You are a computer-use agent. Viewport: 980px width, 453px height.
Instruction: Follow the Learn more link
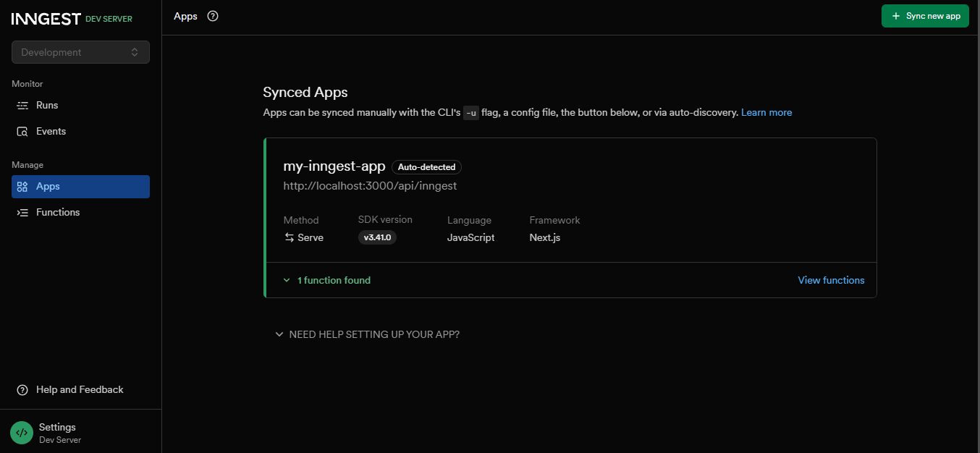(766, 113)
